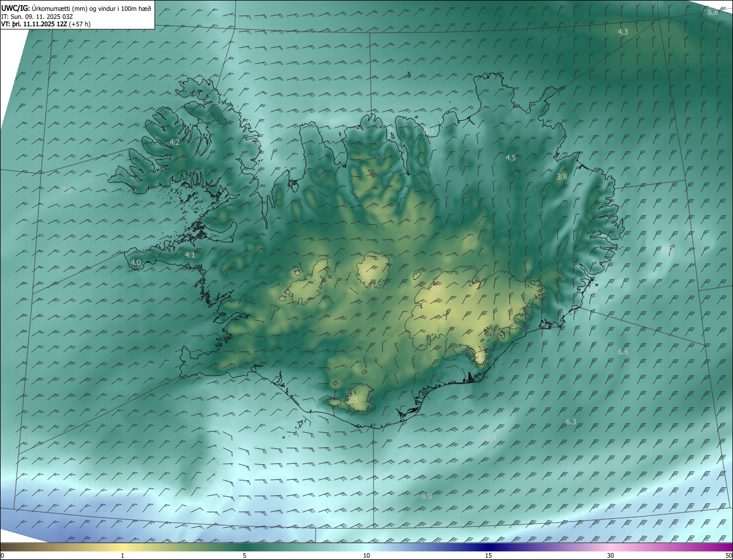Click the 4.0 value on the map
The height and width of the screenshot is (560, 733).
point(136,263)
